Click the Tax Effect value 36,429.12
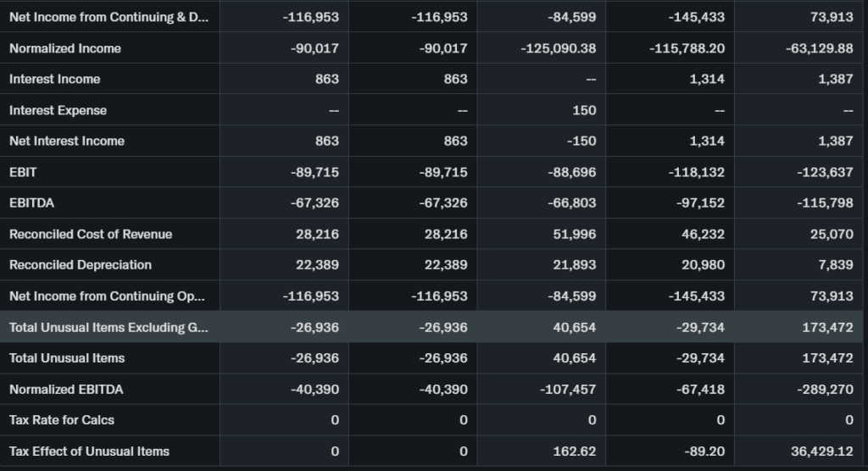Image resolution: width=868 pixels, height=471 pixels. point(821,451)
